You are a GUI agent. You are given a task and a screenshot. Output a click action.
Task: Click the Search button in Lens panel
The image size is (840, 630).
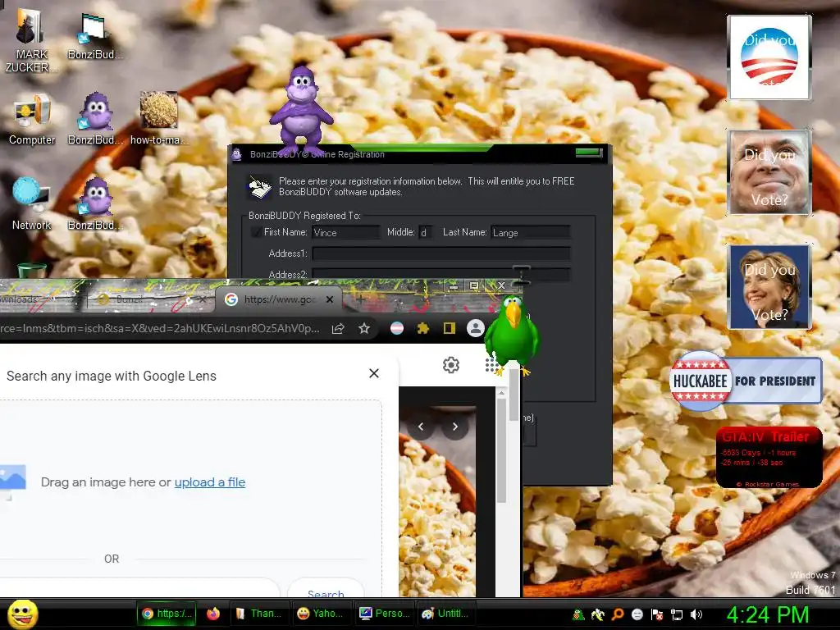(x=326, y=588)
